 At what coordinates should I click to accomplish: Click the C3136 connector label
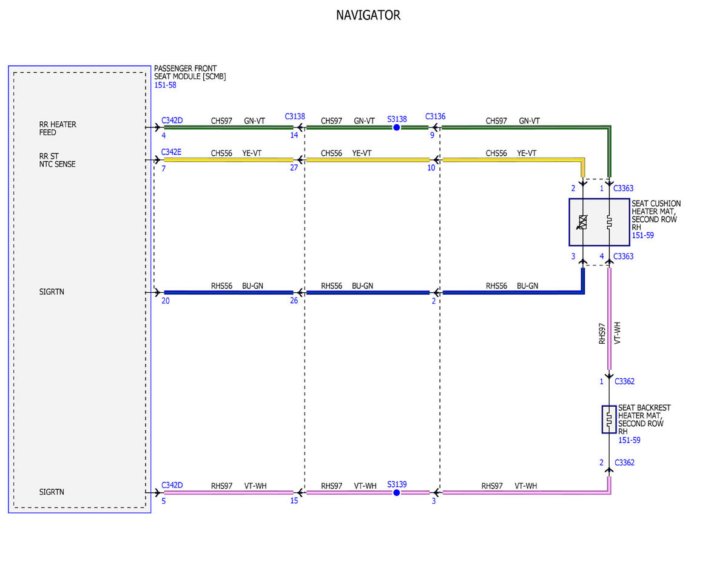coord(436,116)
